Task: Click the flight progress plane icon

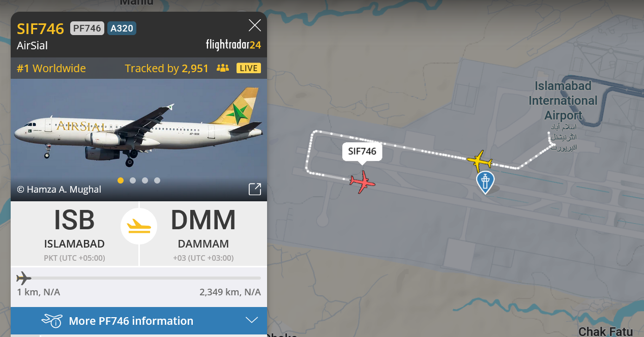Action: [23, 278]
